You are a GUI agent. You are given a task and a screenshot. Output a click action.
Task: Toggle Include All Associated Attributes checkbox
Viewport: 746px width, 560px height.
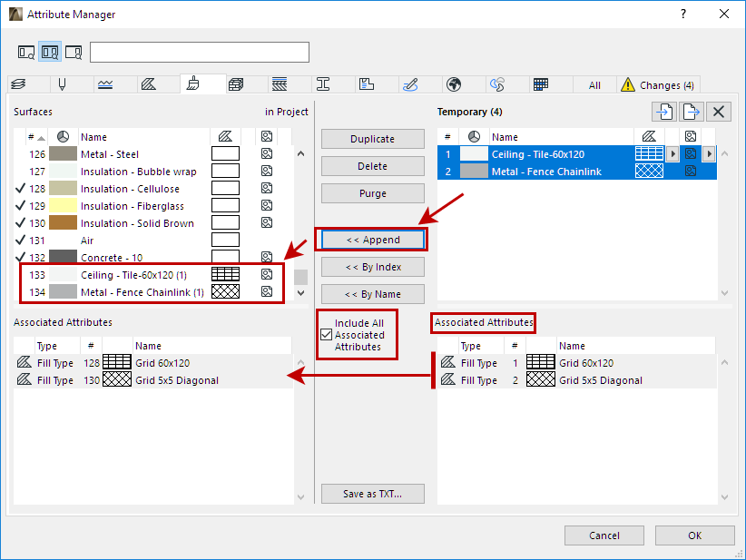(327, 335)
